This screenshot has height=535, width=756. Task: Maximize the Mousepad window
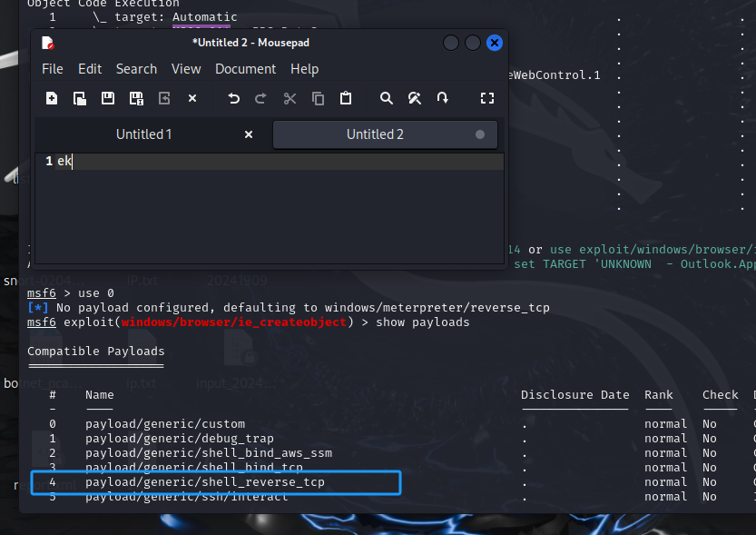coord(473,43)
